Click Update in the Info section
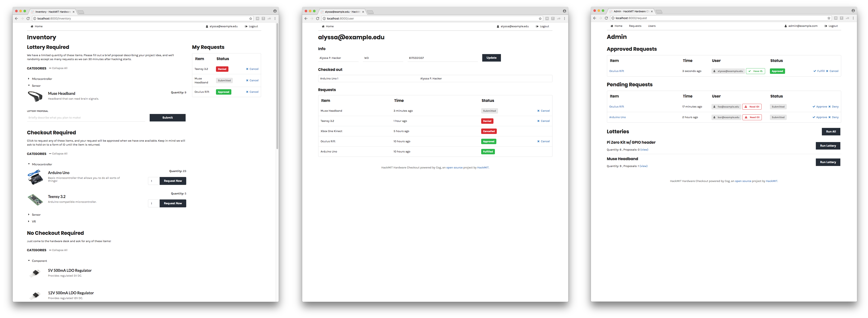 click(x=491, y=58)
